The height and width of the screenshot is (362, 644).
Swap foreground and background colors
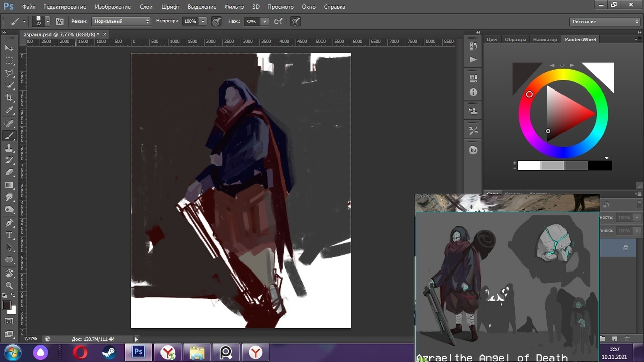click(x=14, y=296)
